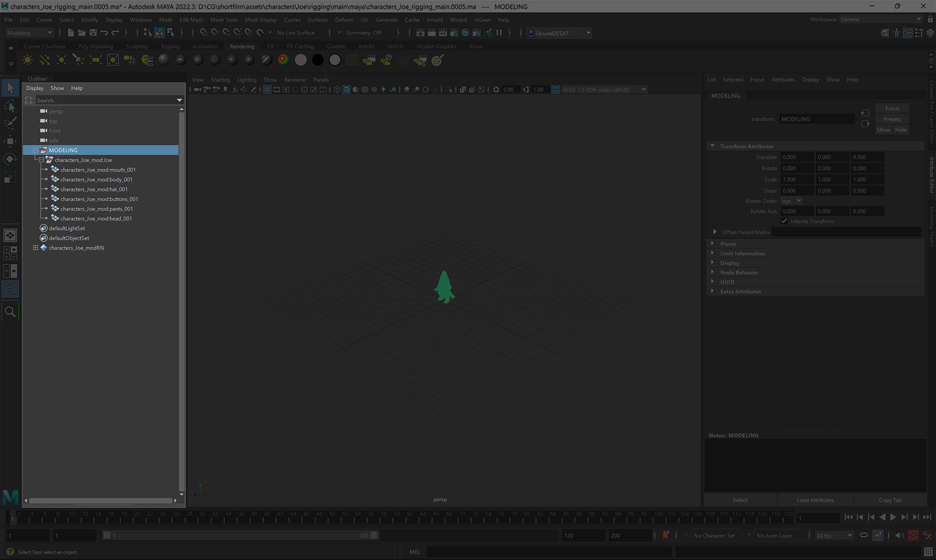Click the Undo arrow icon
Image resolution: width=936 pixels, height=560 pixels.
tap(104, 33)
